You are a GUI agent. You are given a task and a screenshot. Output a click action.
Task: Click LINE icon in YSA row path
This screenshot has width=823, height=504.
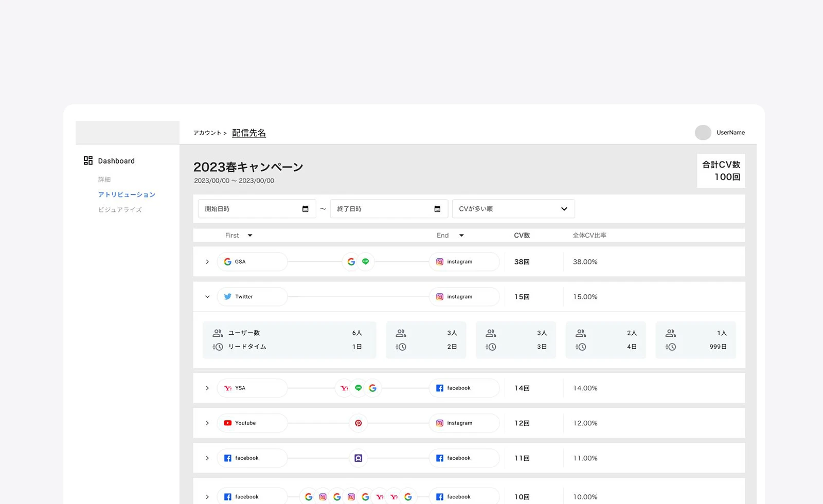pyautogui.click(x=359, y=388)
